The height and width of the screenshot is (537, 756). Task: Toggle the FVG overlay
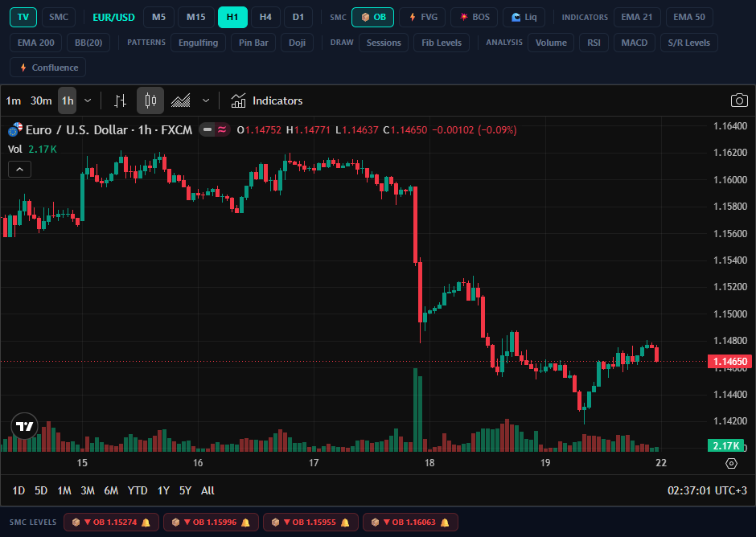pos(423,18)
